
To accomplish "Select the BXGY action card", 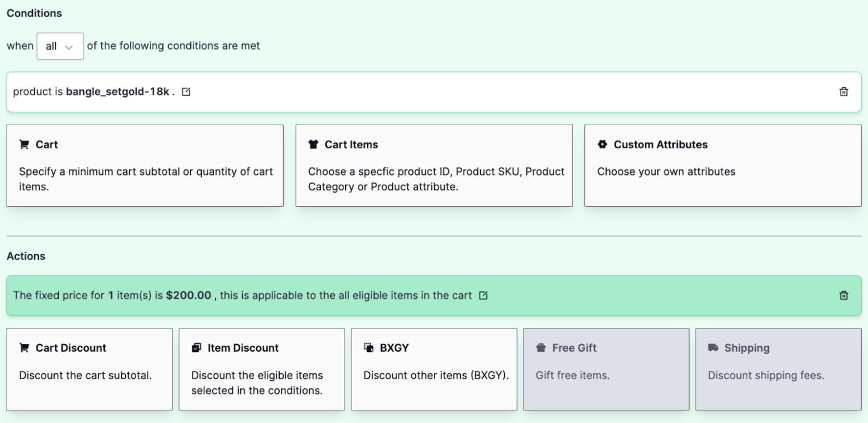I will coord(434,369).
